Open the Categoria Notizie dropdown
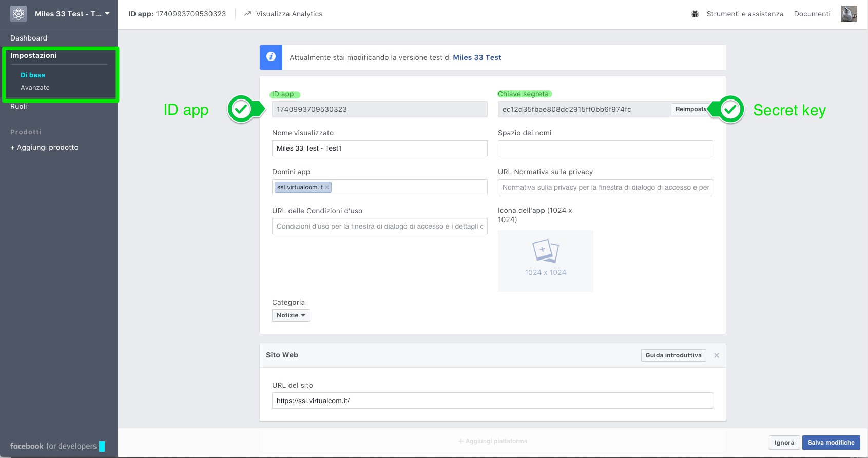868x458 pixels. 291,315
